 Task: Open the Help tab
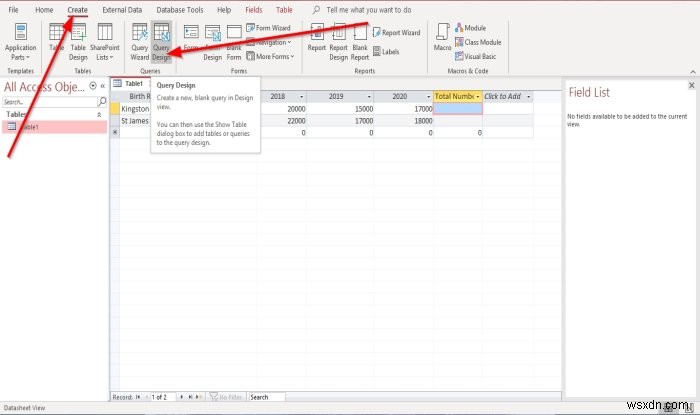point(224,9)
